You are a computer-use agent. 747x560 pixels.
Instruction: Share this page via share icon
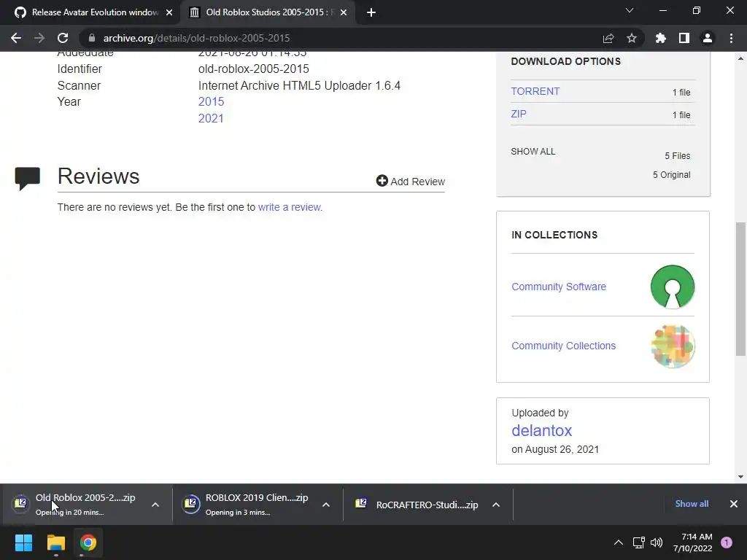(x=608, y=38)
